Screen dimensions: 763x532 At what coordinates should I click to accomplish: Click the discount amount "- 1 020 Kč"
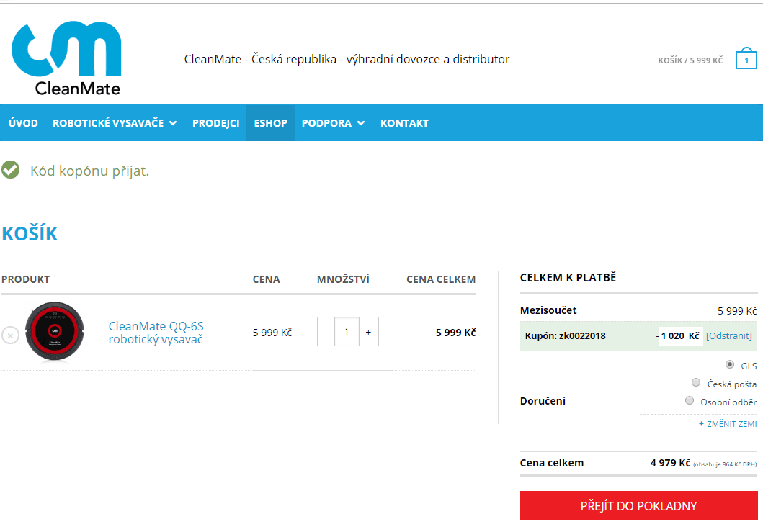[677, 335]
